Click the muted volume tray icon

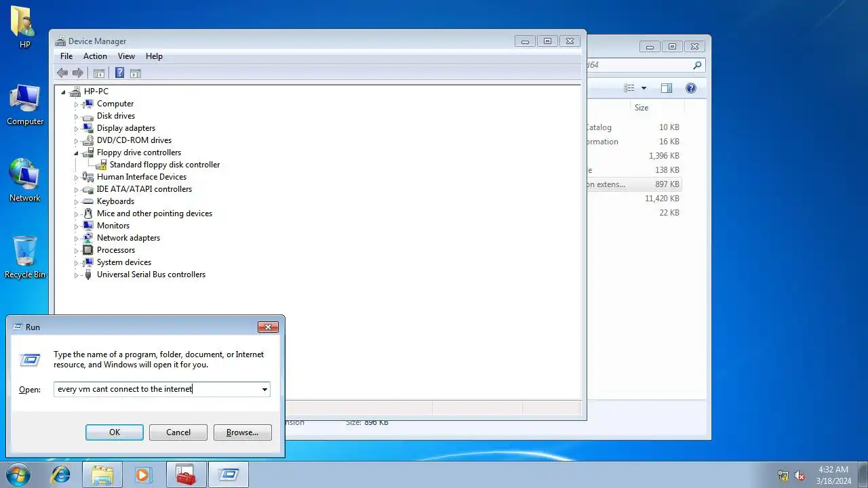tap(800, 475)
